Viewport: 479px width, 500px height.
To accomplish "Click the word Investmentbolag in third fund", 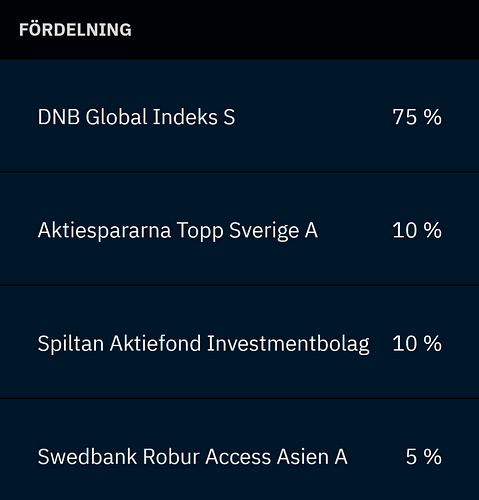I will coord(288,344).
